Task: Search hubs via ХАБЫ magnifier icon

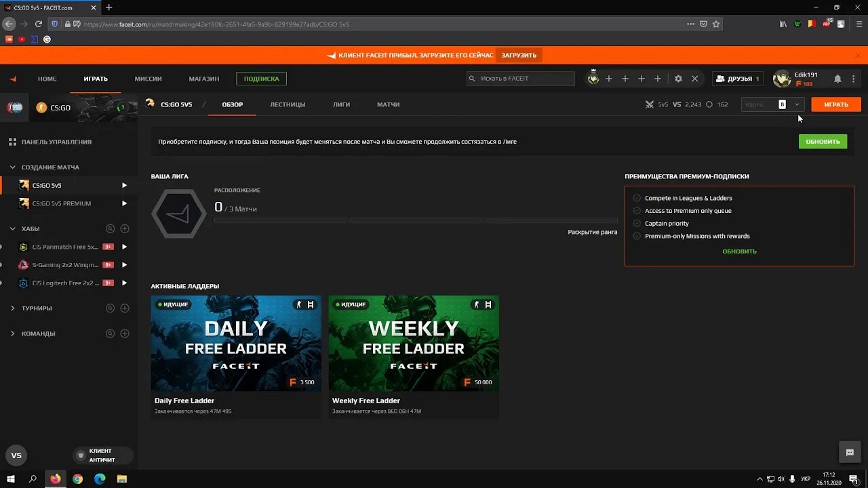Action: [x=110, y=228]
